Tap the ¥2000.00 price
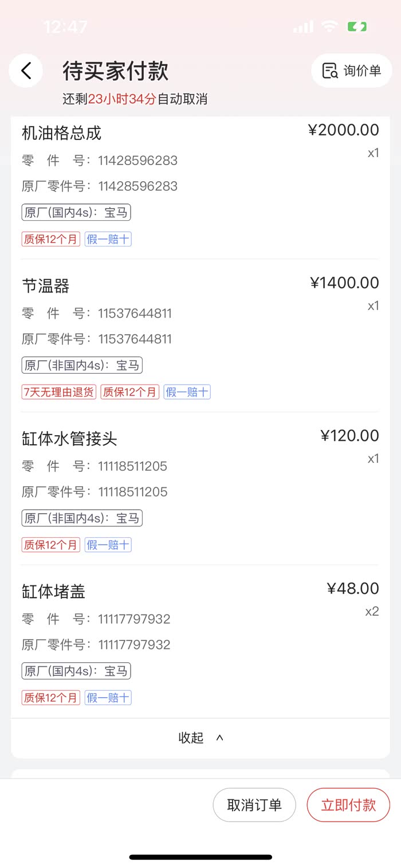Image resolution: width=401 pixels, height=868 pixels. click(343, 130)
